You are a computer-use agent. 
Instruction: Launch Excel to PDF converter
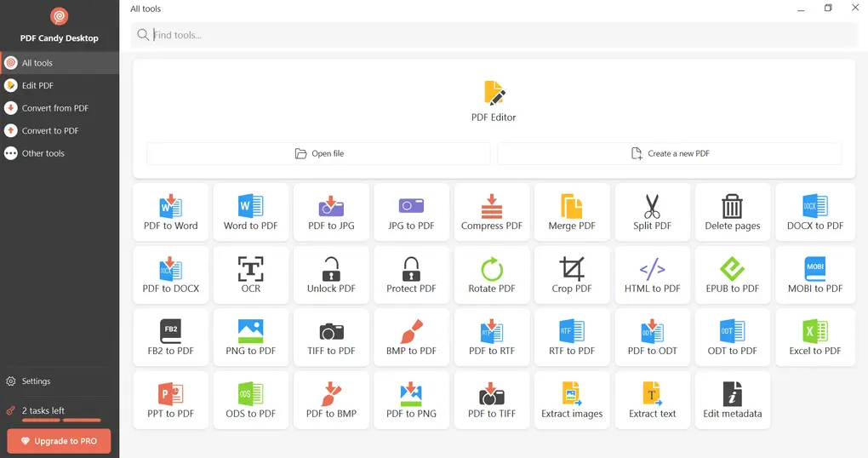[815, 337]
